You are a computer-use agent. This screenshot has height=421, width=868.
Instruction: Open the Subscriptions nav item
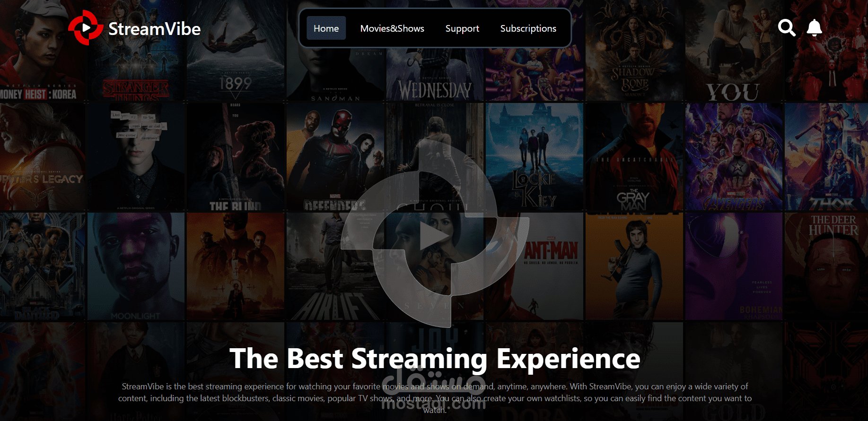pos(528,28)
